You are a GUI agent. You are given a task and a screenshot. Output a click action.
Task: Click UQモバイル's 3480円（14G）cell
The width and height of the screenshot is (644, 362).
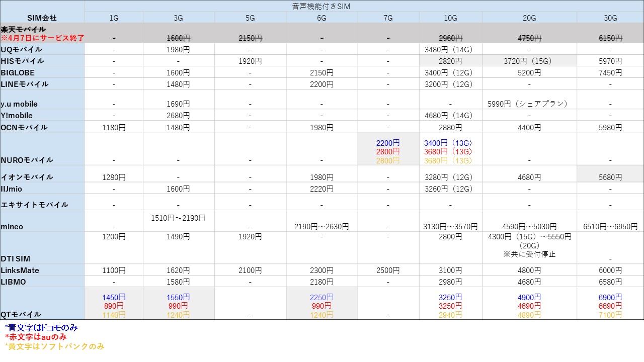(x=450, y=49)
